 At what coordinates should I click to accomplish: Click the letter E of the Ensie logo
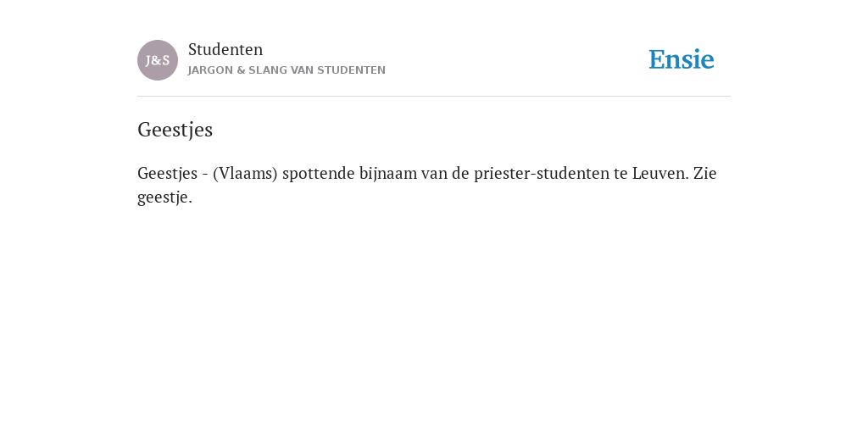[x=657, y=59]
